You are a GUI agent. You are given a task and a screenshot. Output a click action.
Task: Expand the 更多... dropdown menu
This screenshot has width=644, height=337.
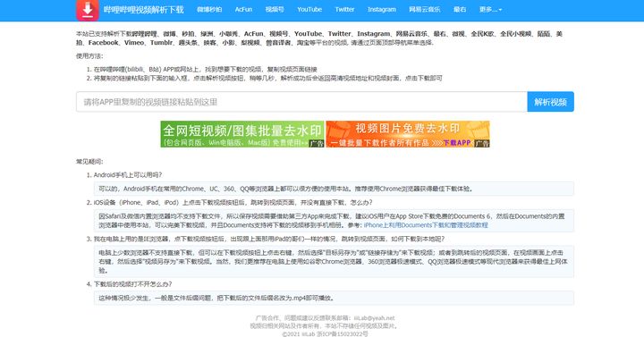point(490,10)
